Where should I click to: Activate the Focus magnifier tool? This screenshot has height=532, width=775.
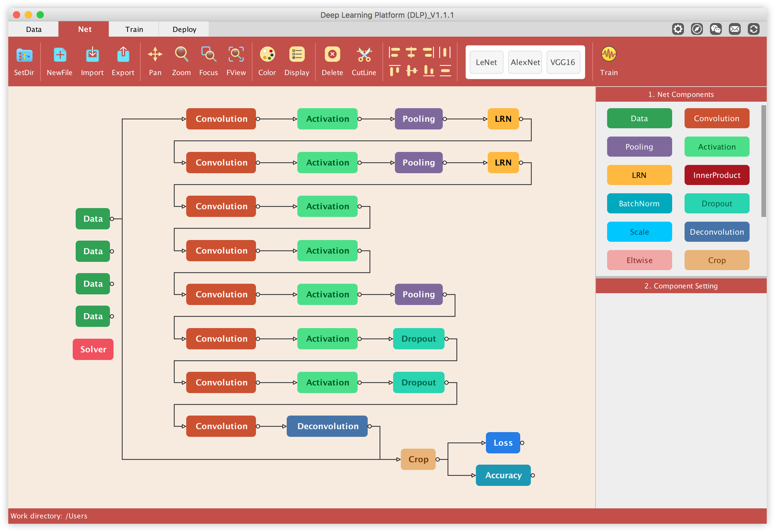[208, 54]
